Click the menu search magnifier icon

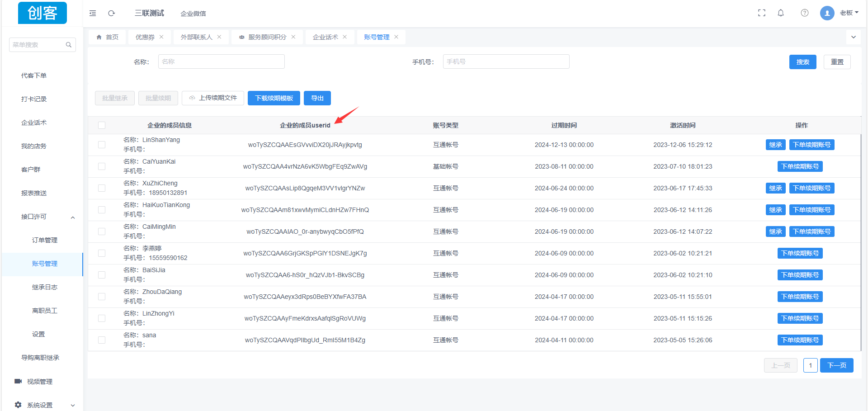tap(69, 45)
